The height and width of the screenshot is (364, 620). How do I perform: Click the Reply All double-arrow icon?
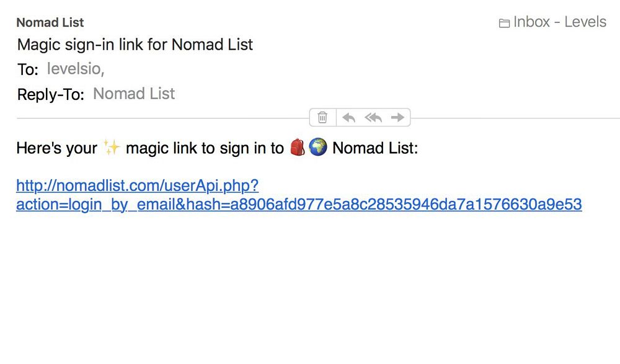point(373,117)
